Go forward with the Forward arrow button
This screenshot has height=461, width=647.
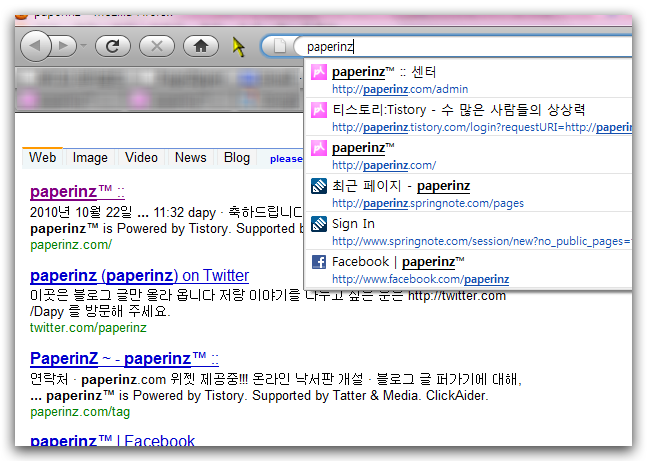64,45
